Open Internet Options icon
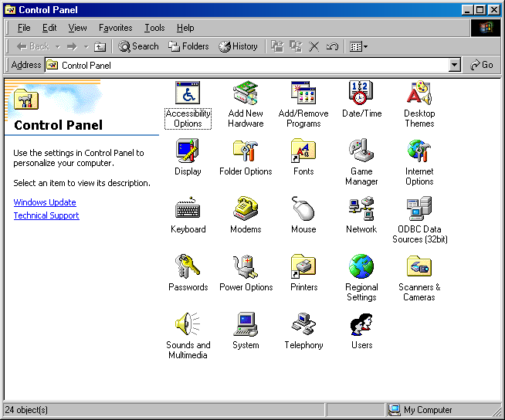The image size is (505, 420). point(419,151)
